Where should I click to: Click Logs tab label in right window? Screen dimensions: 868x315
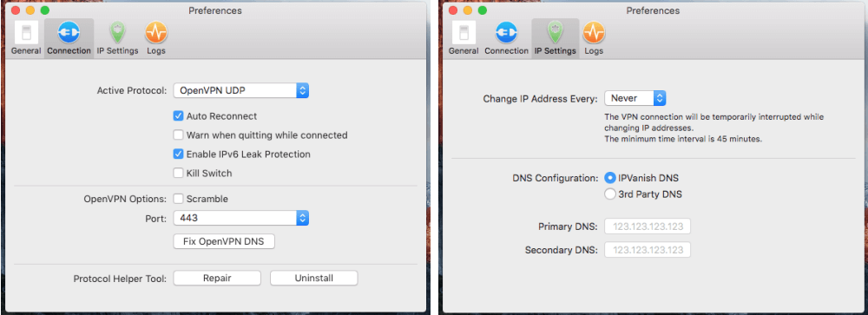click(594, 51)
